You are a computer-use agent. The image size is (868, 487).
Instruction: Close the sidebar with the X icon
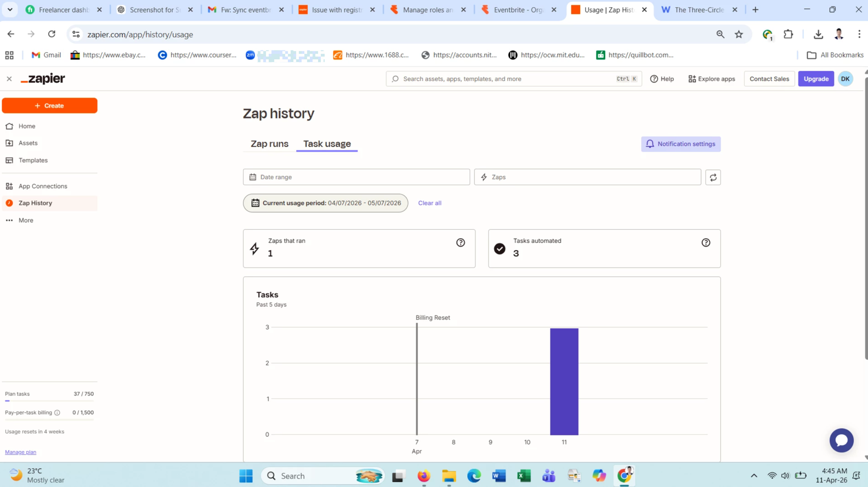[9, 79]
